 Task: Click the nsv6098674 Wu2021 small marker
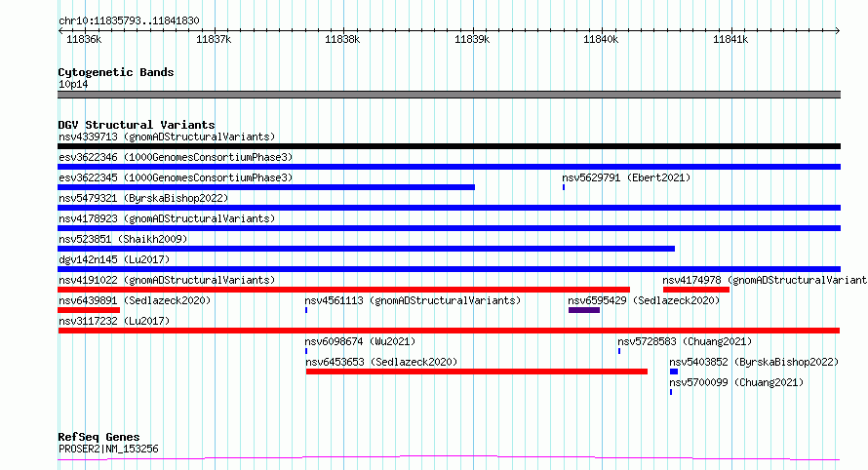click(306, 351)
